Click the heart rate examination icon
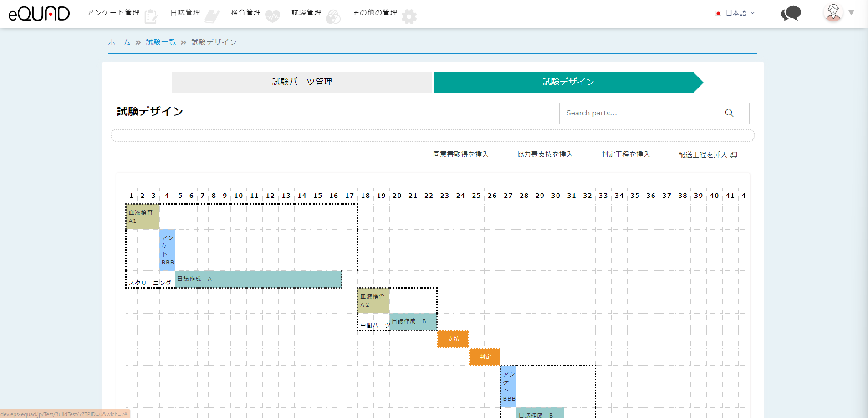868x418 pixels. coord(272,17)
